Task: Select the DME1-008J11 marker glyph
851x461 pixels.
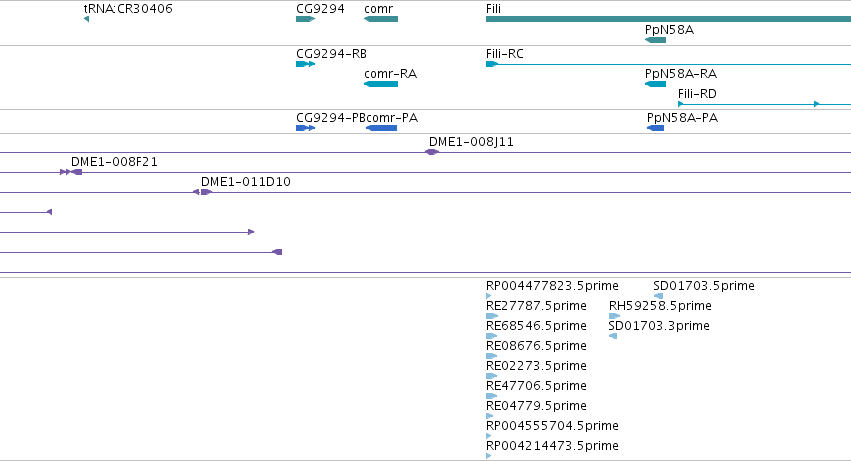Action: (x=431, y=152)
